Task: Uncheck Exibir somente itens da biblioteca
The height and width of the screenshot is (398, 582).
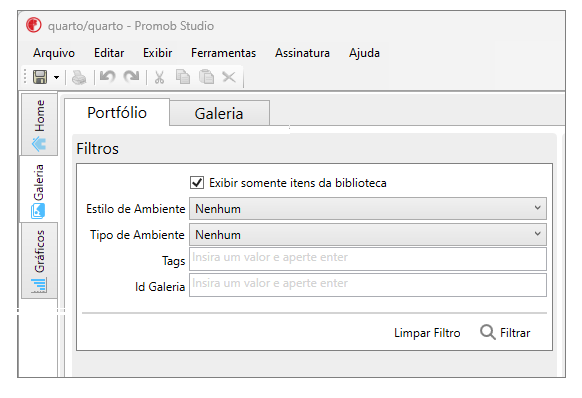Action: 197,183
